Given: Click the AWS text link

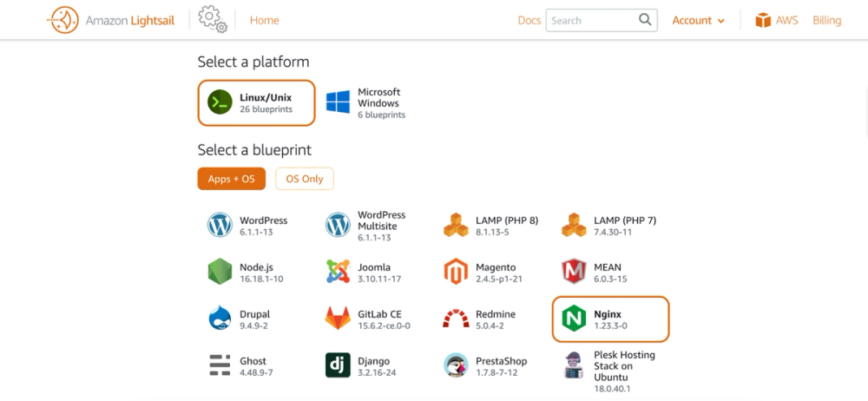Looking at the screenshot, I should pyautogui.click(x=786, y=21).
